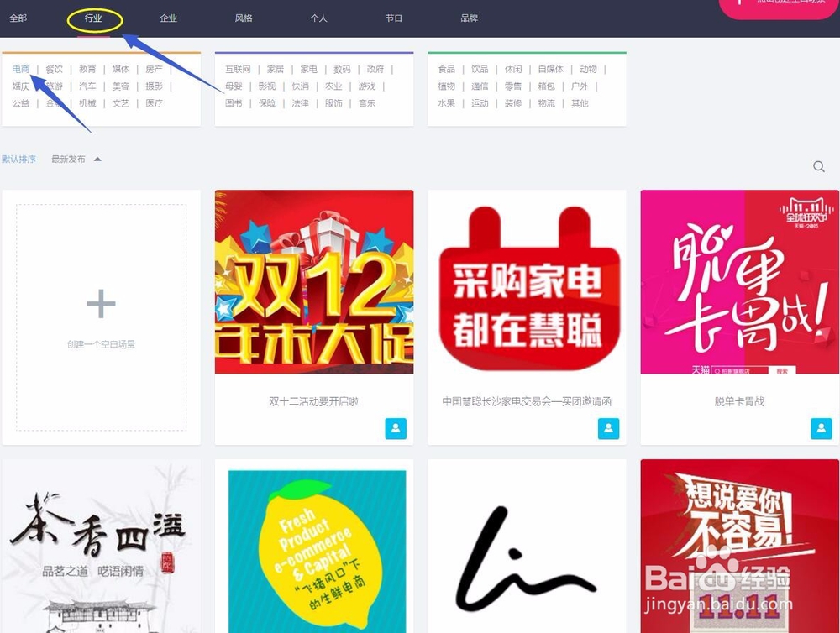Select the 互联网 category
The image size is (840, 633).
[x=238, y=69]
